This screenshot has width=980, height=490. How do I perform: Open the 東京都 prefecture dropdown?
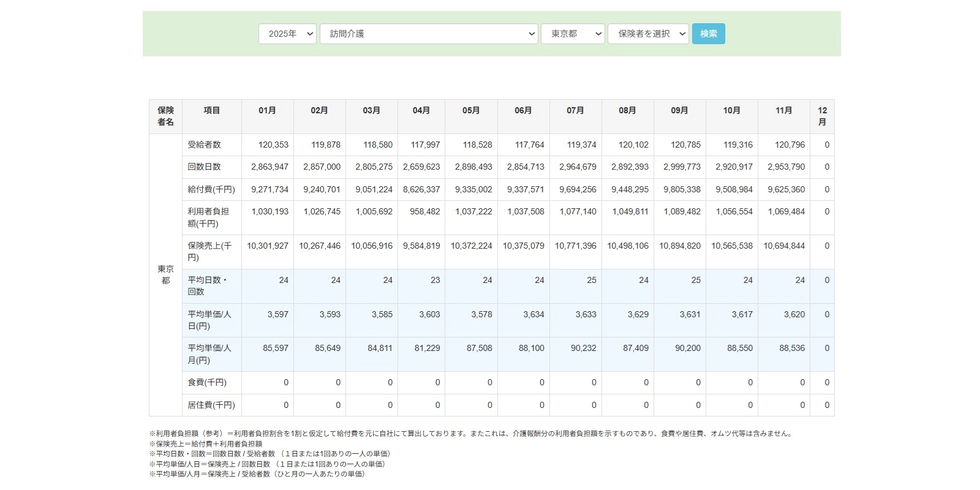pyautogui.click(x=573, y=34)
